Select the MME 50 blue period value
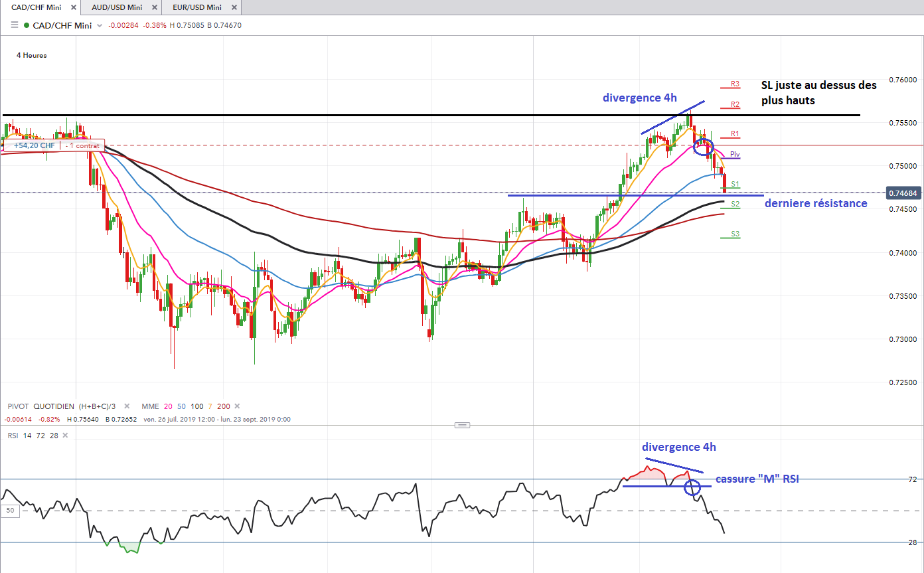Viewport: 924px width, 573px height. (181, 406)
